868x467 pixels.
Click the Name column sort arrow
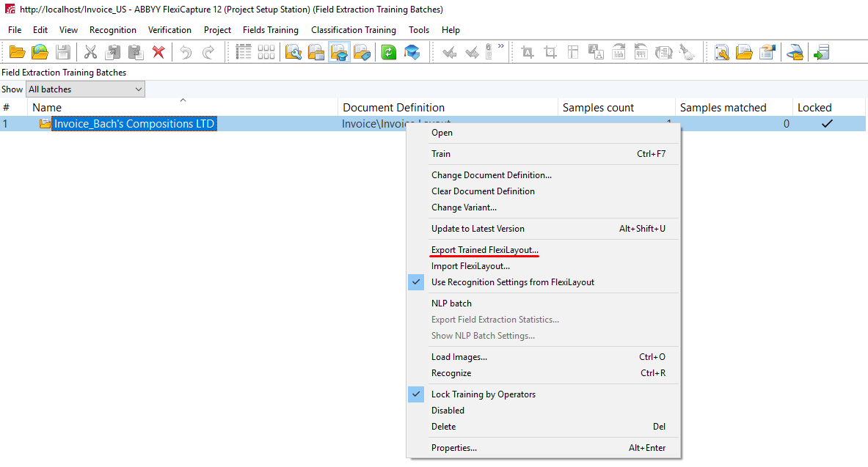(183, 100)
